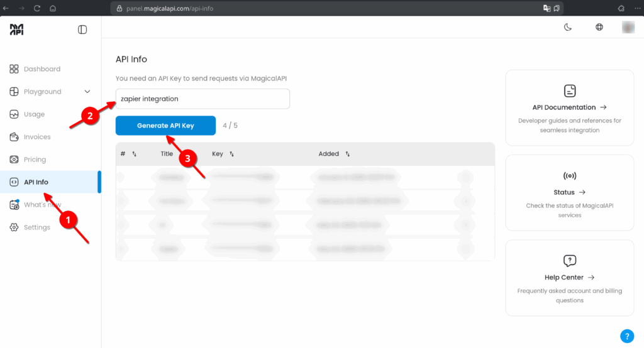This screenshot has height=348, width=644.
Task: Collapse the sidebar panel toggle
Action: 82,30
